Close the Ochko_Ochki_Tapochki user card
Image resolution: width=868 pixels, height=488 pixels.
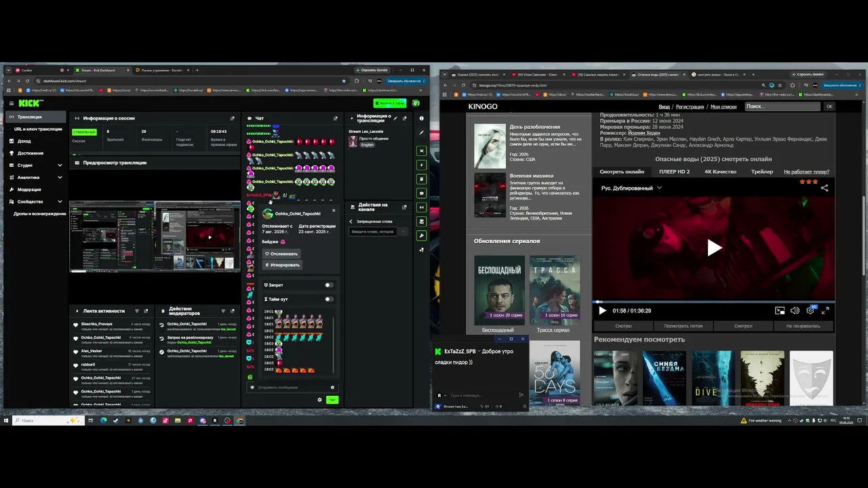334,210
